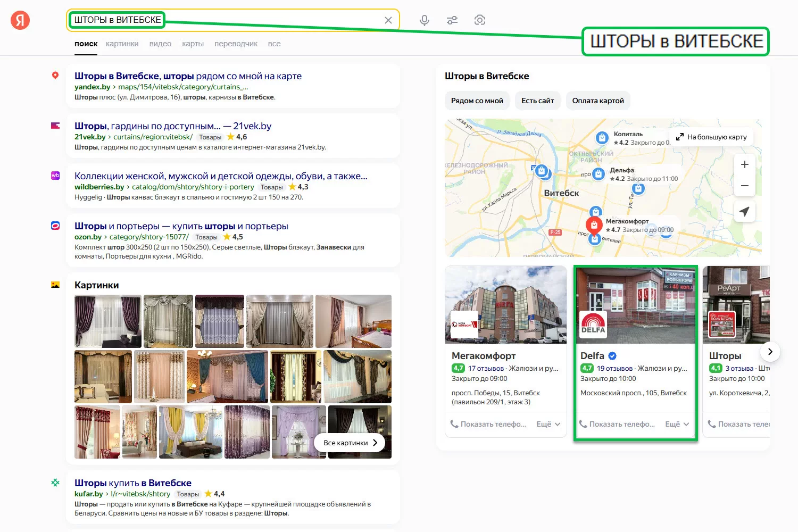Zoom in on the Vitebsk map

pyautogui.click(x=744, y=164)
